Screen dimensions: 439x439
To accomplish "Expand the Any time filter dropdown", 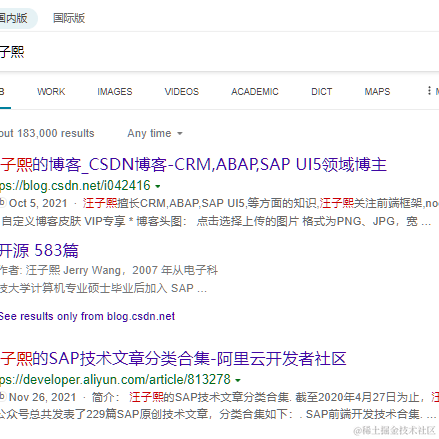I will coord(155,133).
